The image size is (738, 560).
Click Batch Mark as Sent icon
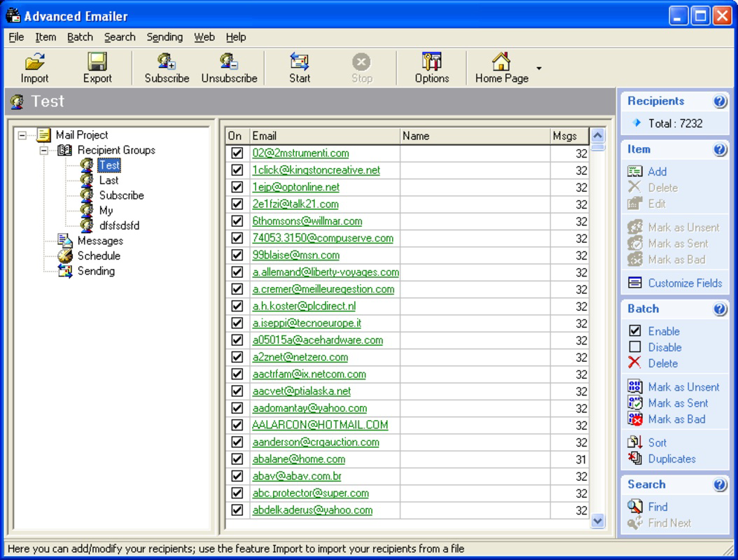click(x=635, y=402)
